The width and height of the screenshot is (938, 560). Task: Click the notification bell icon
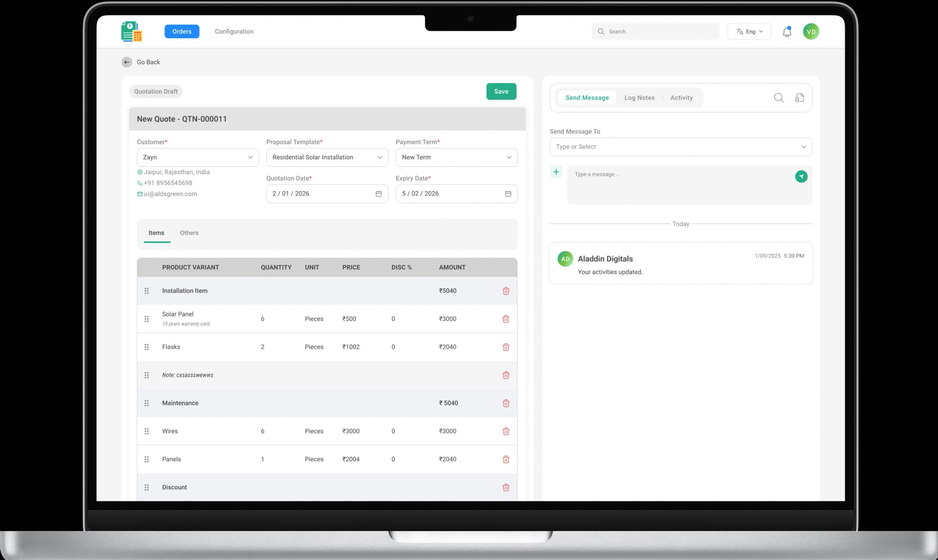pos(787,32)
